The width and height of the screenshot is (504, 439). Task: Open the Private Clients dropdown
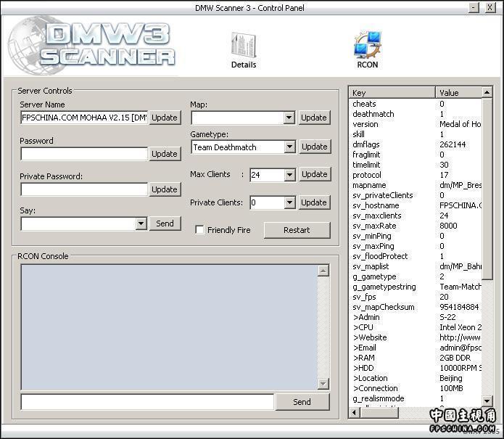(289, 202)
